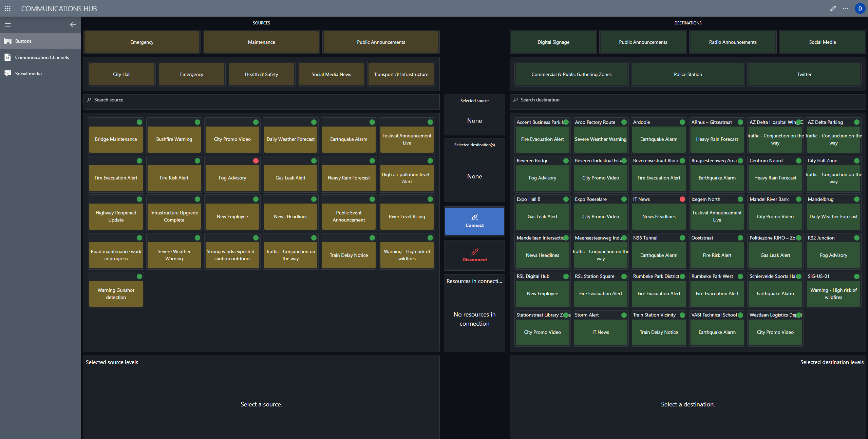Select the Earthquake Alarm source tile
Viewport: 868px width, 439px height.
[348, 139]
